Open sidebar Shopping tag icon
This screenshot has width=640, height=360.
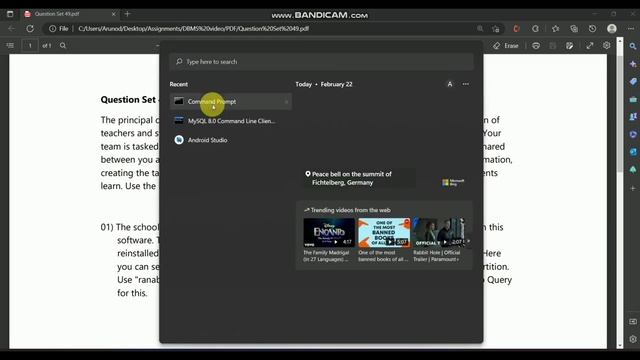[633, 82]
